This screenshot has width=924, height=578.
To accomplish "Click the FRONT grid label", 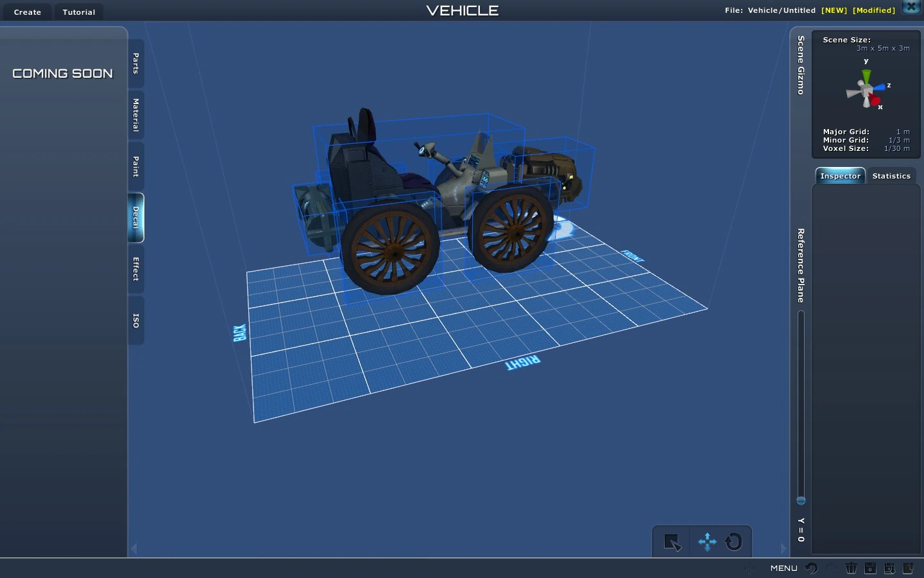I will point(633,256).
